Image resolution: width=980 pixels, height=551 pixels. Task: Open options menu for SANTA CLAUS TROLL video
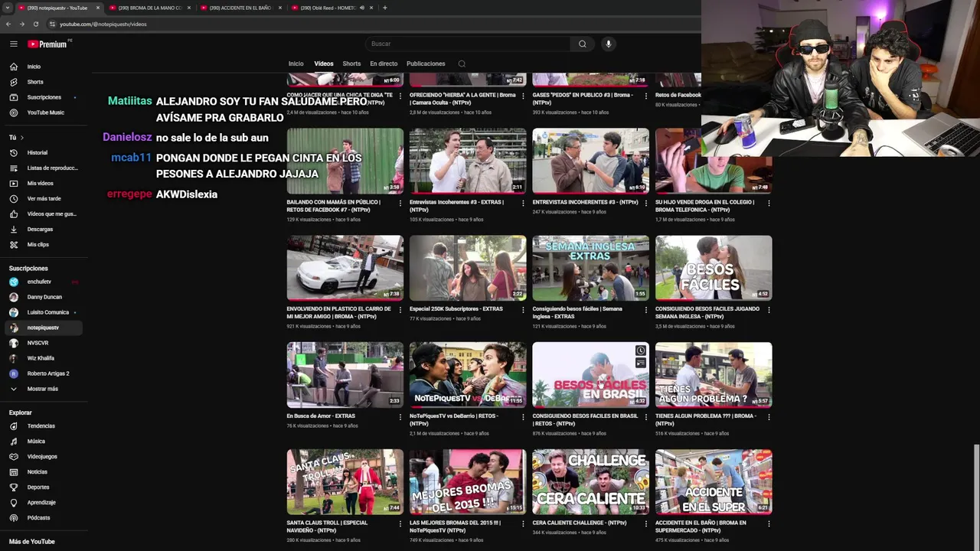[x=400, y=523]
